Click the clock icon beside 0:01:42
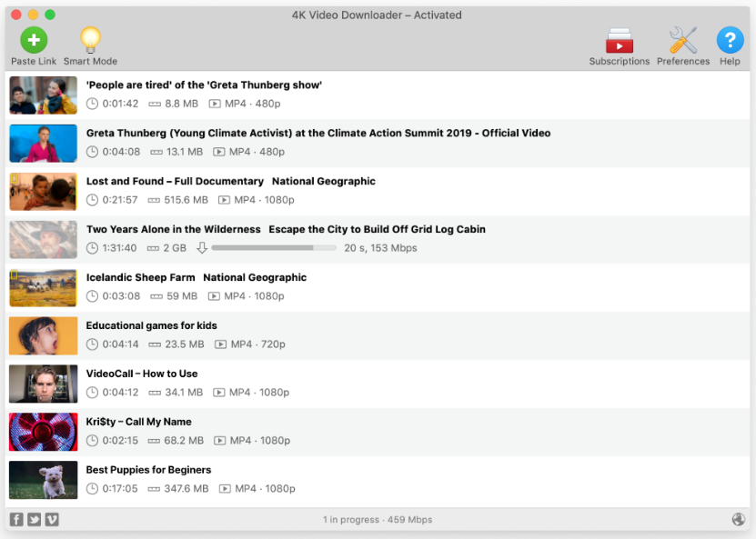756x539 pixels. tap(92, 104)
